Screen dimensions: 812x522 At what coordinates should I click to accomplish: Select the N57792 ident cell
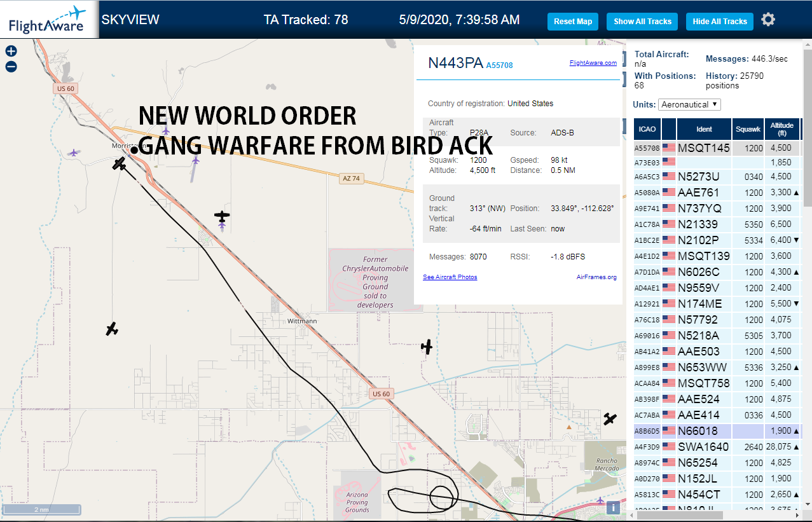pyautogui.click(x=704, y=320)
